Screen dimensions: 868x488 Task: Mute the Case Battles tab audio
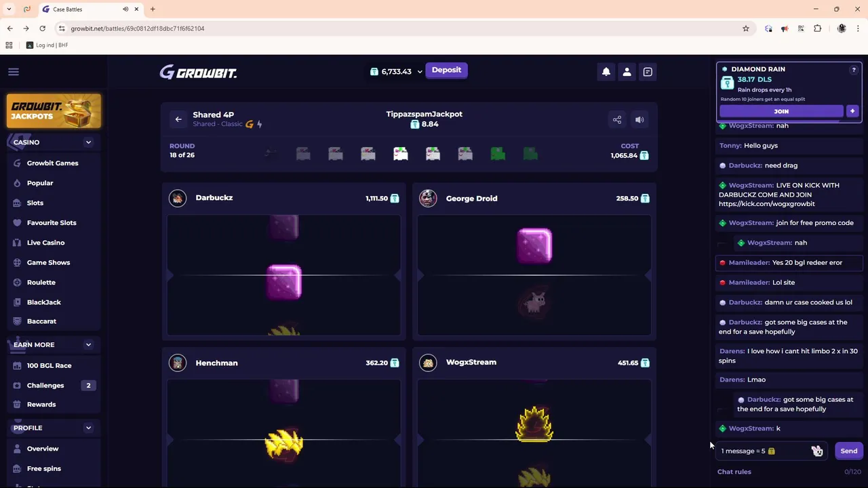125,9
